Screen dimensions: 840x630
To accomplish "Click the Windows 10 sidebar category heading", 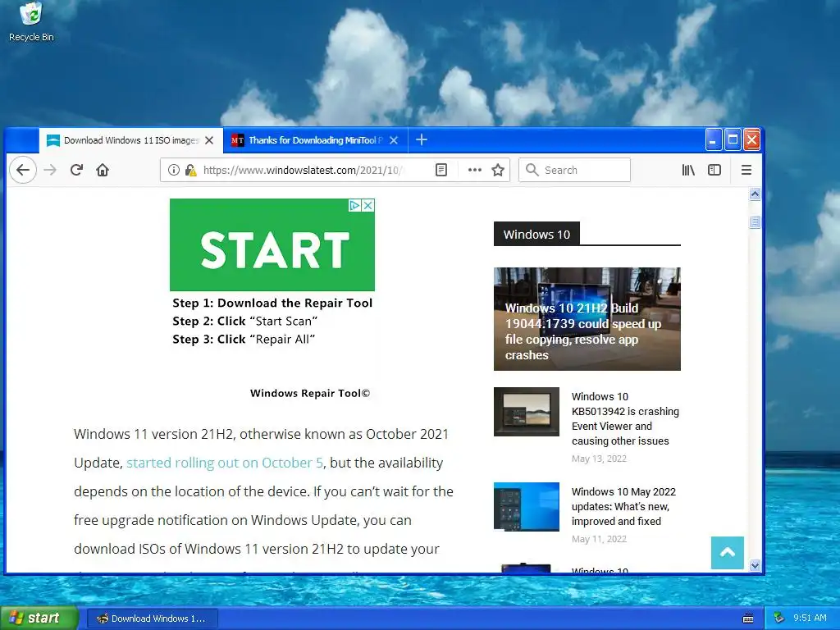I will tap(536, 234).
